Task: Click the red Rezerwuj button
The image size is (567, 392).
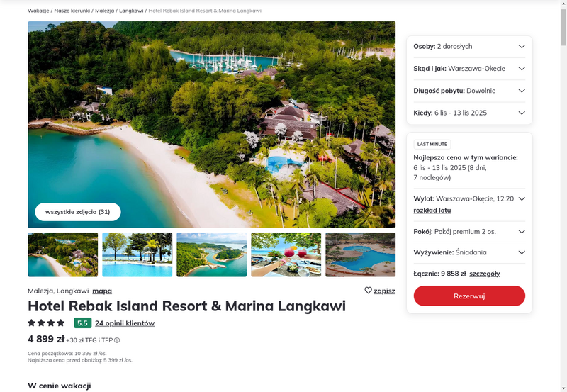Action: [x=469, y=296]
